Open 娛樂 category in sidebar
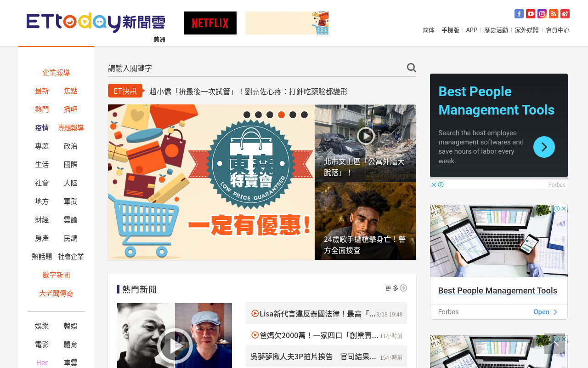588x368 pixels. point(42,326)
